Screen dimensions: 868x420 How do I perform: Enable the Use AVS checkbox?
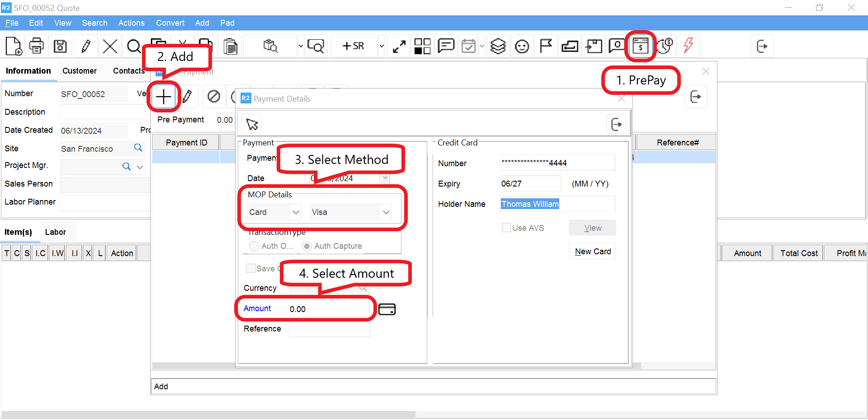tap(506, 228)
